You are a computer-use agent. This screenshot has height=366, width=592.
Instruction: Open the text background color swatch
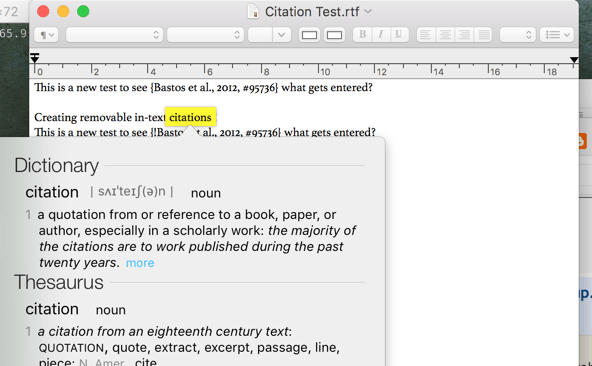pyautogui.click(x=334, y=35)
